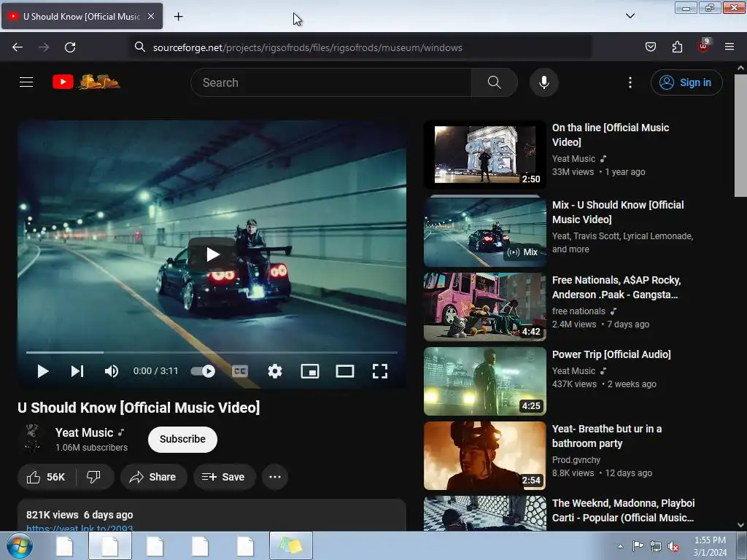Open the browser application menu

click(729, 47)
